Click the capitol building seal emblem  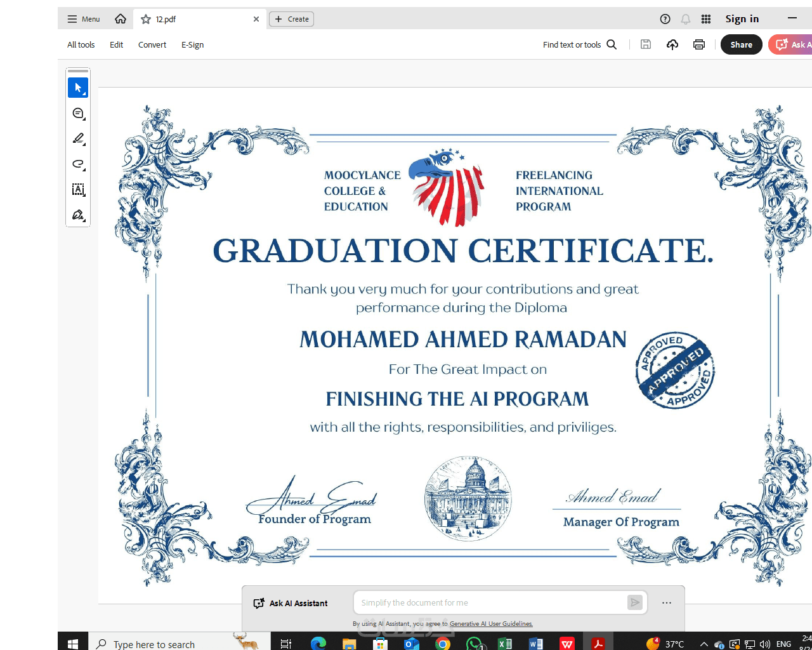pos(468,499)
